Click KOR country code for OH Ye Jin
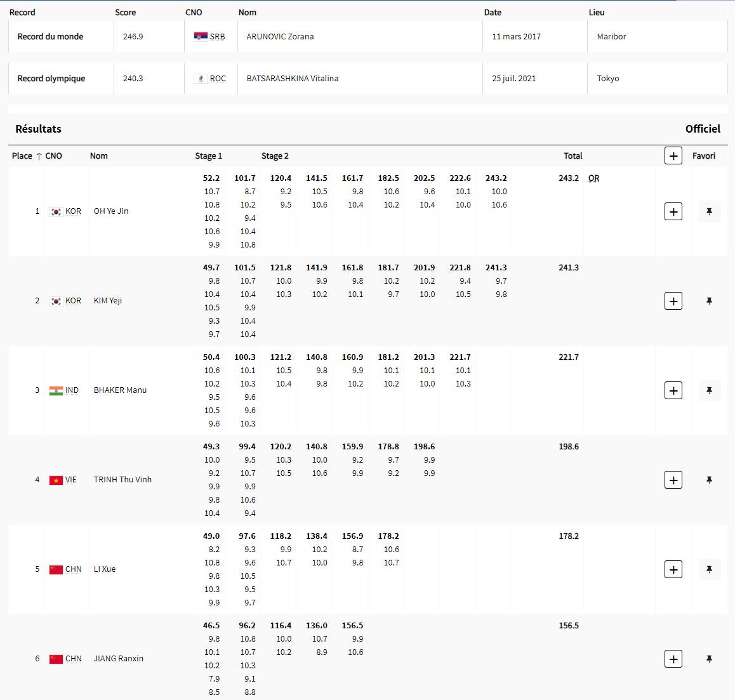This screenshot has width=735, height=700. [x=73, y=211]
